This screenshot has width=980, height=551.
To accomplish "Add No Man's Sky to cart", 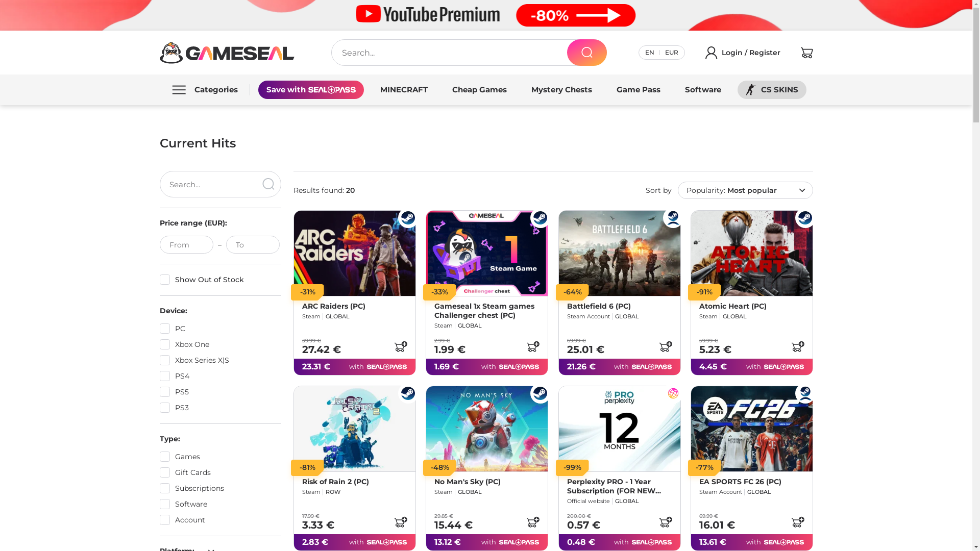I will coord(533,522).
